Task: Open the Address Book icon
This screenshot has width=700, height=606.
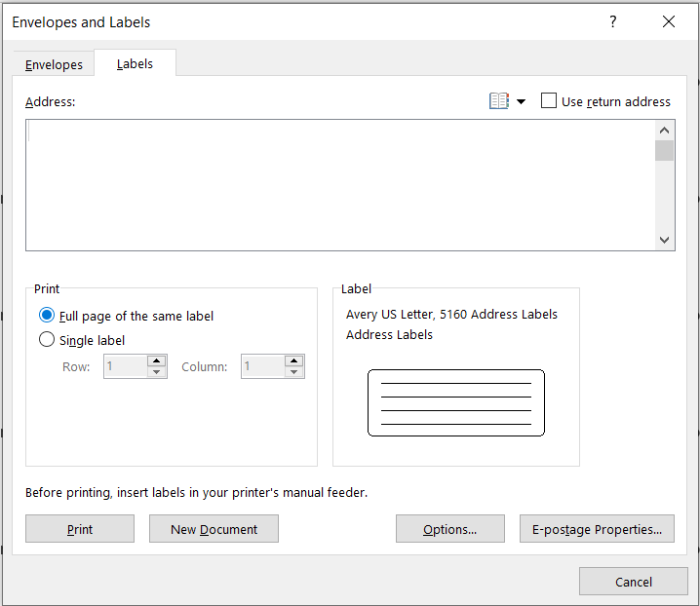Action: coord(499,101)
